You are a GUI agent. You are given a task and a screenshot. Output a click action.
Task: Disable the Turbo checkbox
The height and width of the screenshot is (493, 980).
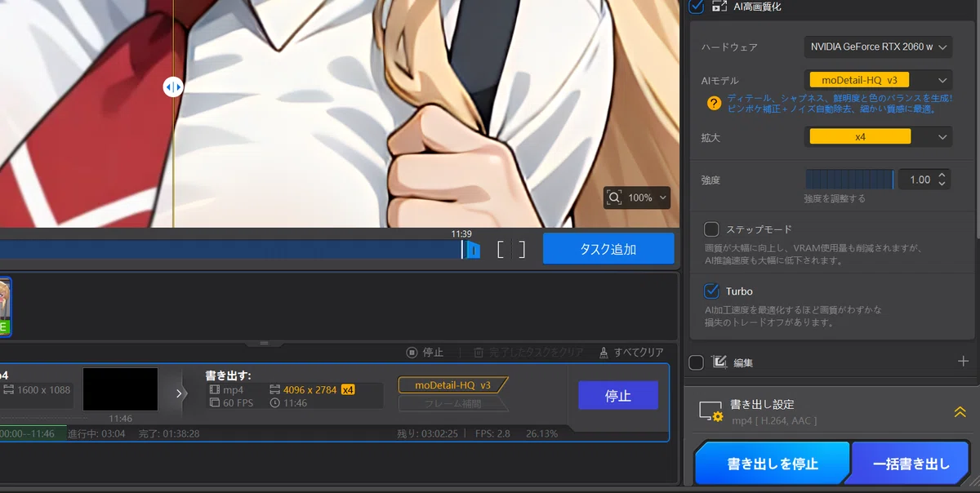coord(711,291)
